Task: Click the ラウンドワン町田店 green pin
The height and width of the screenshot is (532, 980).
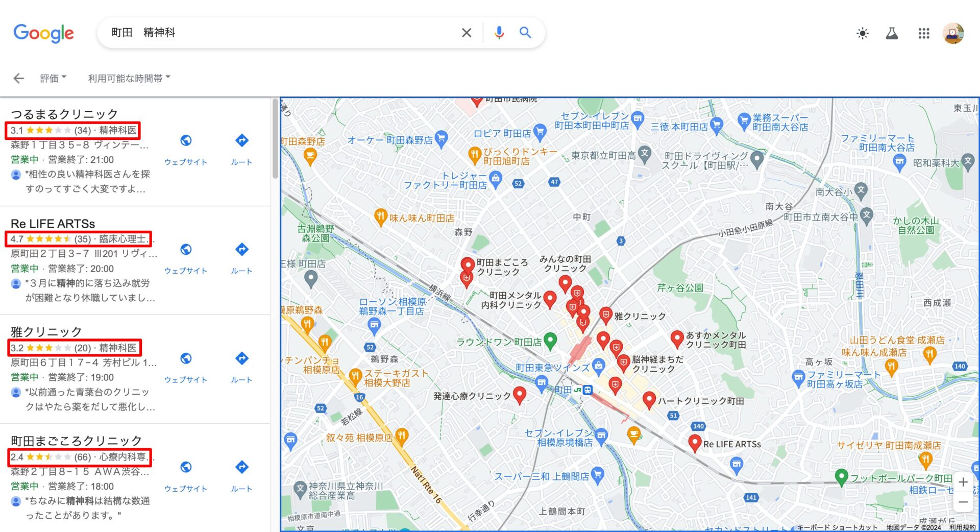Action: tap(550, 341)
